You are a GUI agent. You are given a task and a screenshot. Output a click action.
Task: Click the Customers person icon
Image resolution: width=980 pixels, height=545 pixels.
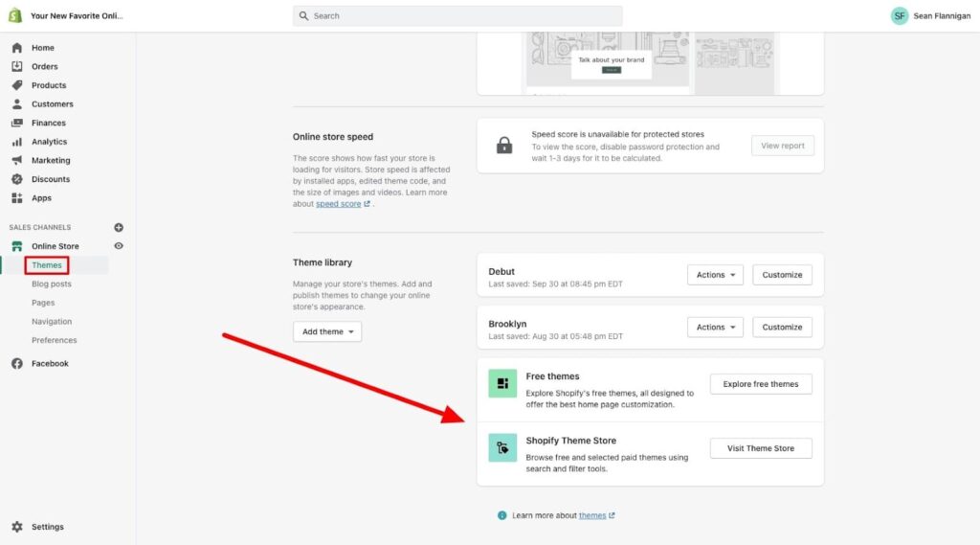click(x=17, y=103)
